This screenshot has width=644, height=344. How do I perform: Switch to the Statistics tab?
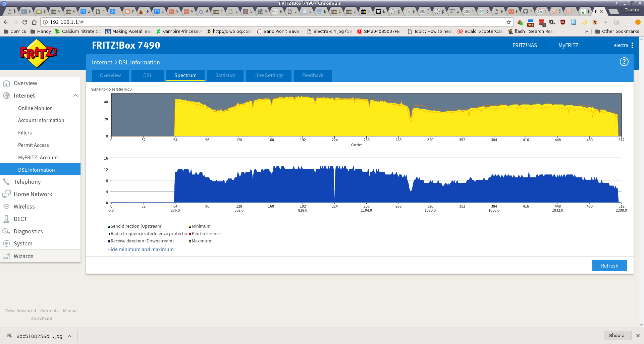pos(225,75)
